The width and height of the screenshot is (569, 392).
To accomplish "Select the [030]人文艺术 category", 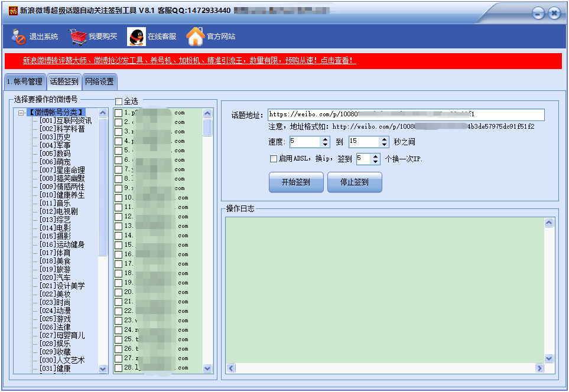I will (x=62, y=360).
